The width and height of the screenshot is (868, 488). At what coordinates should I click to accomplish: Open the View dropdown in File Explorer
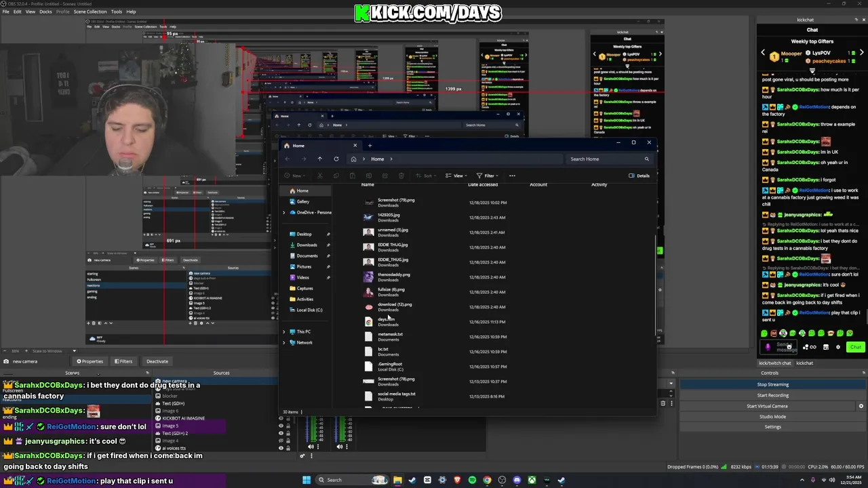(457, 176)
